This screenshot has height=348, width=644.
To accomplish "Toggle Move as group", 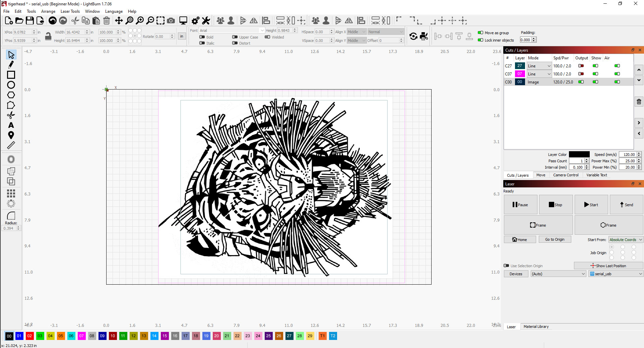I will click(x=480, y=33).
